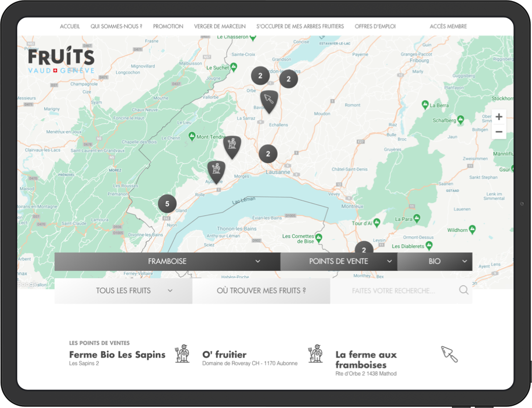Open the cluster of 2 near Leysin

pyautogui.click(x=364, y=247)
